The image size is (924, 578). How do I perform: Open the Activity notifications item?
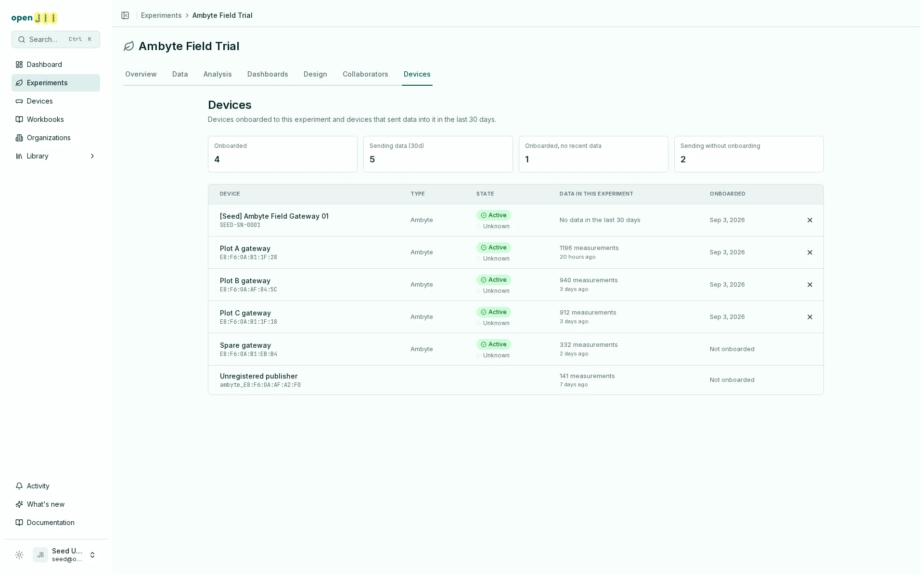tap(56, 486)
